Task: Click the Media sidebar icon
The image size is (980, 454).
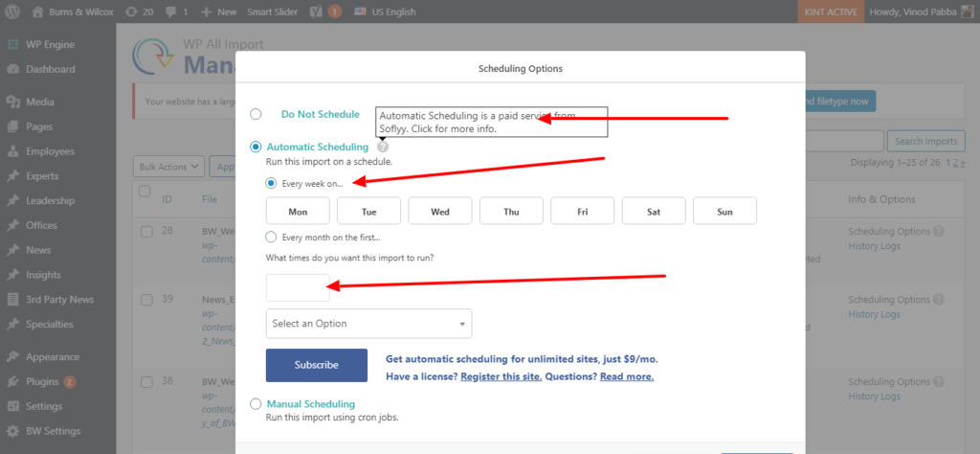Action: pos(12,102)
